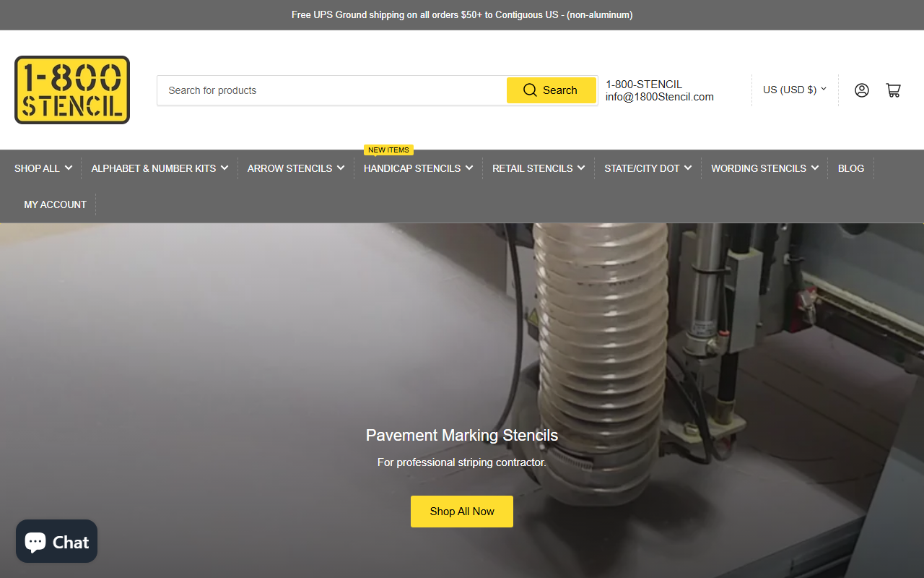Click 'For professional striping contractor.' text

[x=462, y=462]
